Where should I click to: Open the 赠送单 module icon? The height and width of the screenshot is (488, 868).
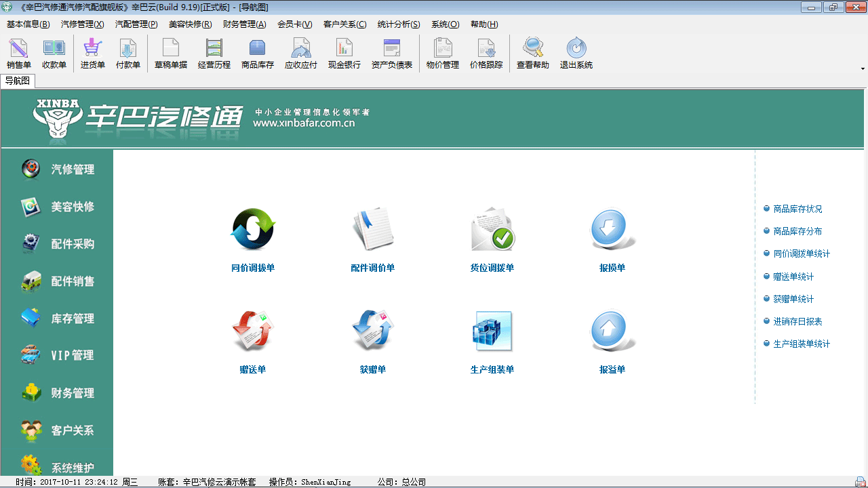pos(253,331)
